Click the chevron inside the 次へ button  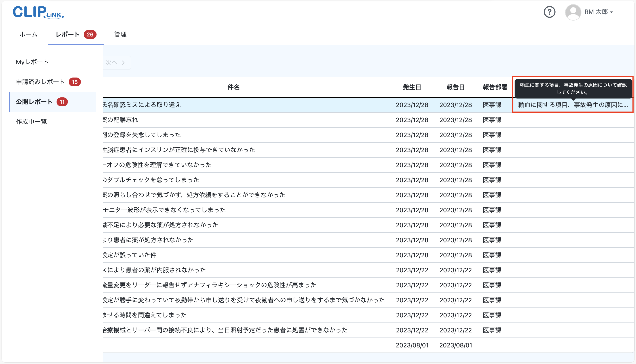pos(123,63)
